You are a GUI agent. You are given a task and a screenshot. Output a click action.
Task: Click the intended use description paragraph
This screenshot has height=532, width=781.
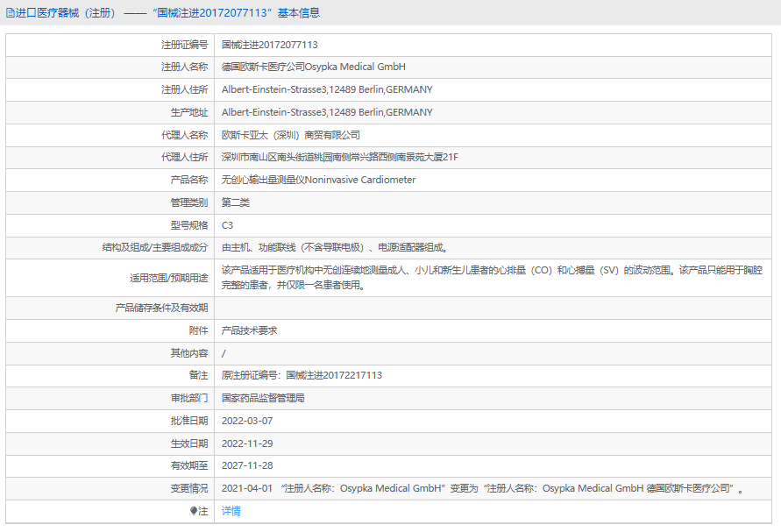(x=492, y=278)
